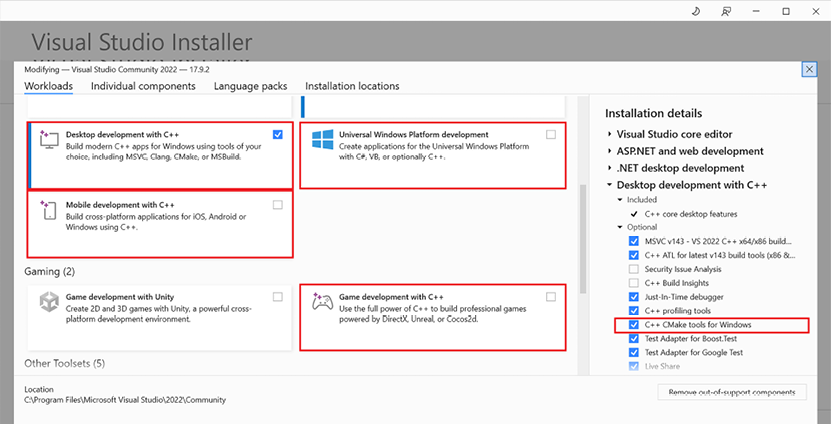
Task: Uncheck Test Adapter for Boost.Test
Action: point(633,339)
